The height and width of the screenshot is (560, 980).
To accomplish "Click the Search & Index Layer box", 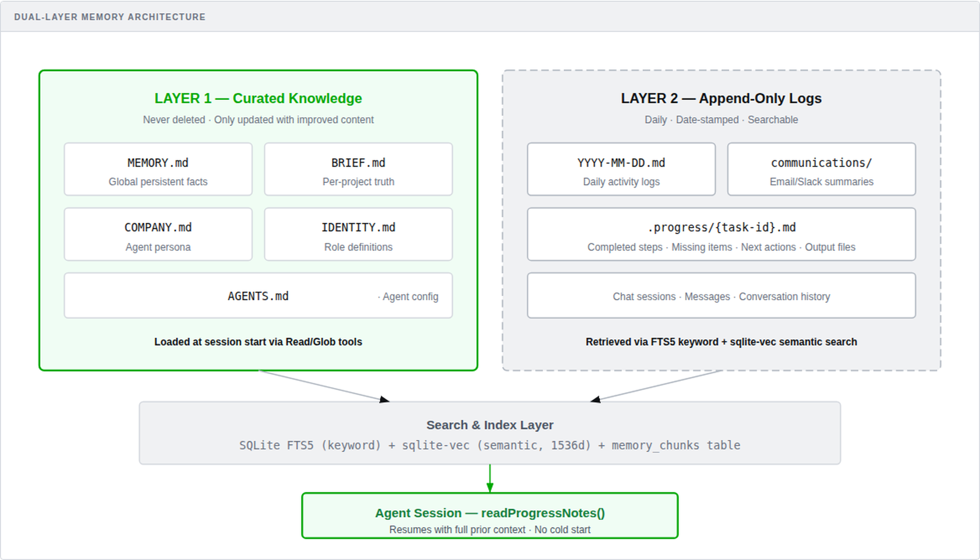I will pyautogui.click(x=489, y=434).
